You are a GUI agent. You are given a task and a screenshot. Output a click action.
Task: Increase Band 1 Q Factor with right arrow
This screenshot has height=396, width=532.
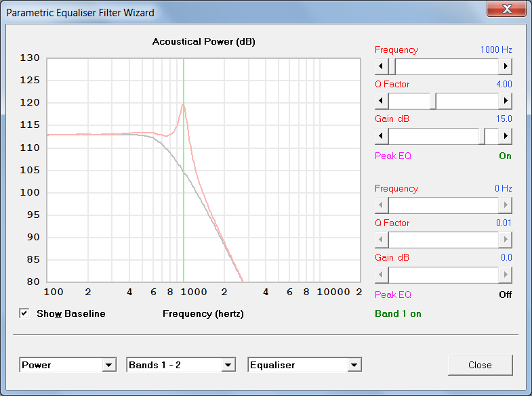[x=505, y=101]
